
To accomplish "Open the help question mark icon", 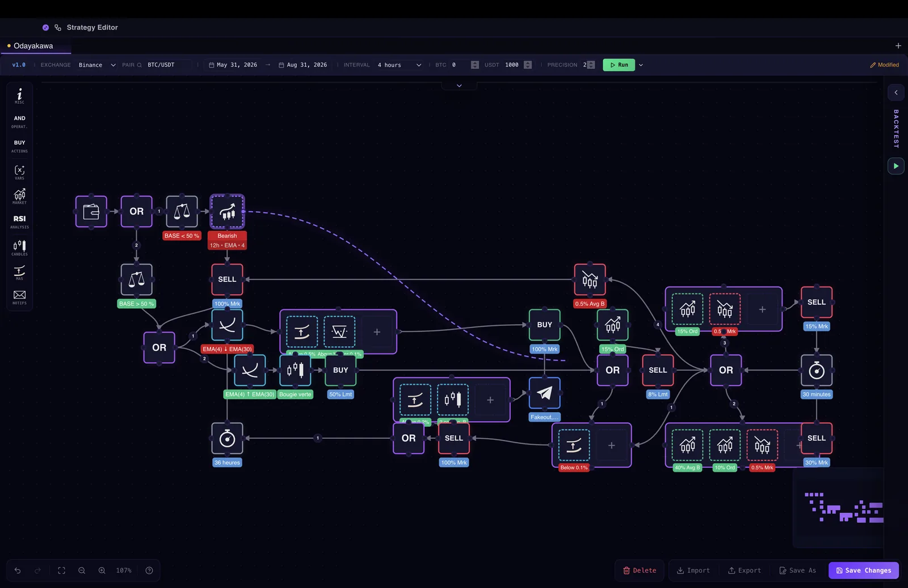I will pyautogui.click(x=149, y=570).
